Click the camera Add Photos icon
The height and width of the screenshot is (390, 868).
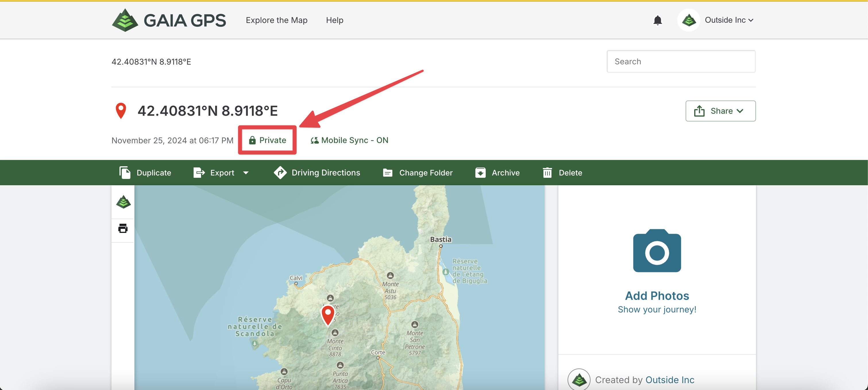(x=657, y=251)
